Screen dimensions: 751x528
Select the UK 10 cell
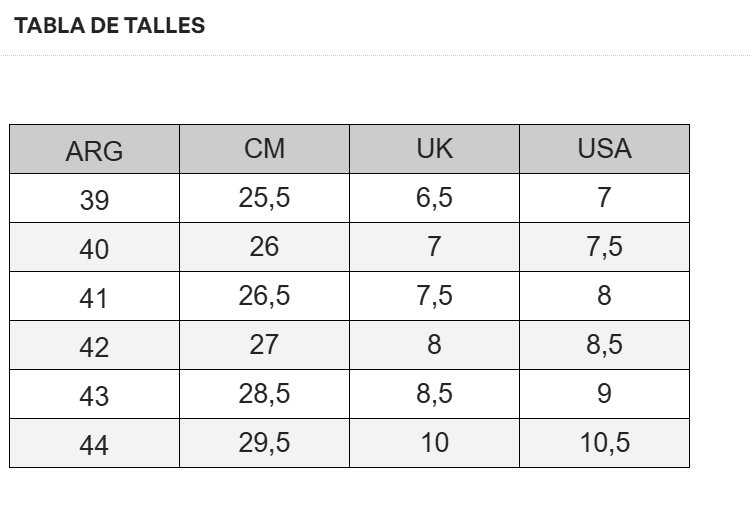coord(434,443)
